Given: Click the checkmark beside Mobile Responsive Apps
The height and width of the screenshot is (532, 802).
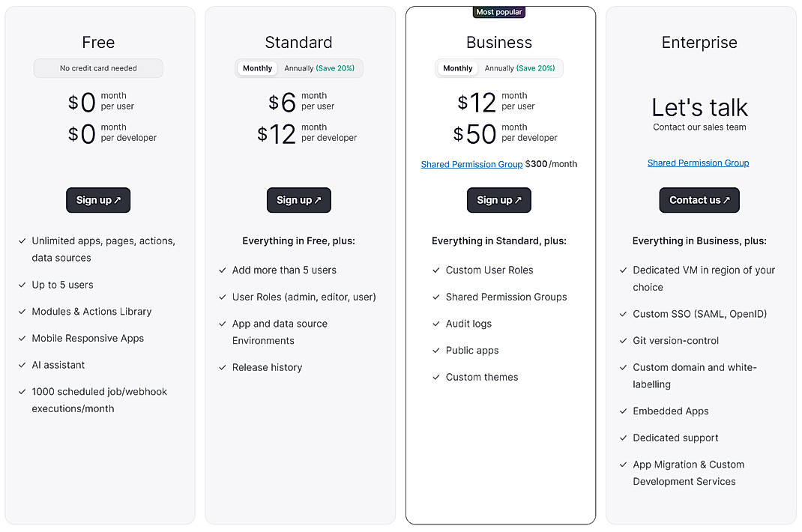Looking at the screenshot, I should pos(22,338).
